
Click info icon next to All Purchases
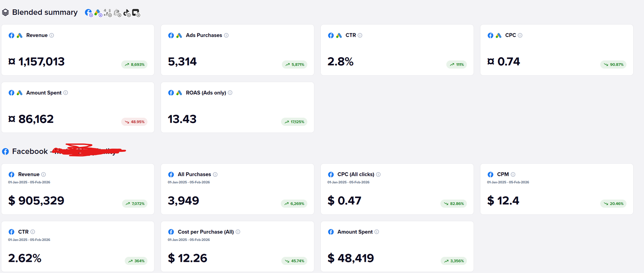(x=215, y=174)
